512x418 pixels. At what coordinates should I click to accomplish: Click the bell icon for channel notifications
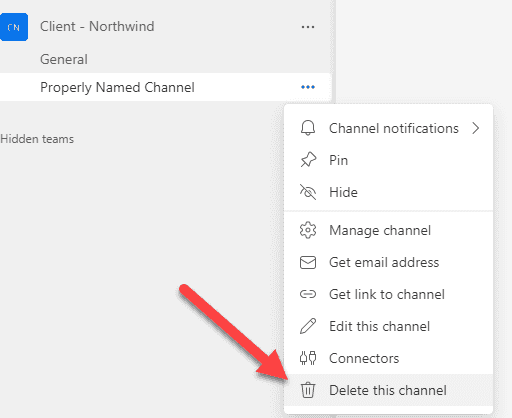click(308, 128)
